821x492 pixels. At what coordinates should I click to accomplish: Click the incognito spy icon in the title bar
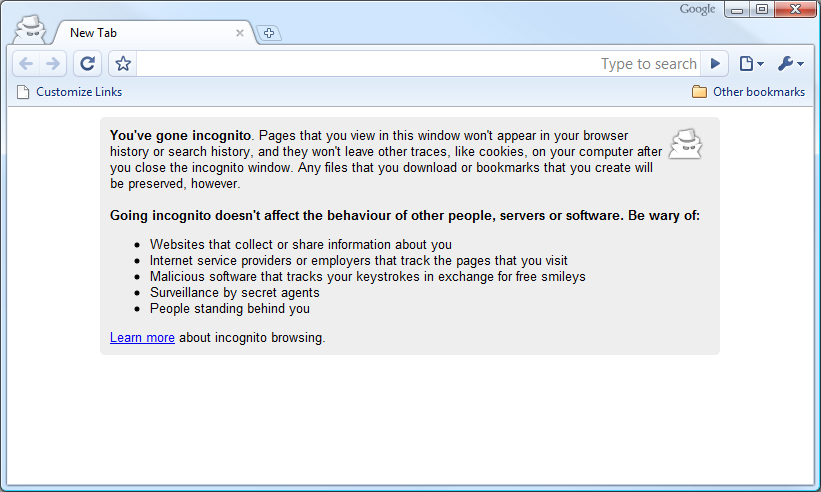pyautogui.click(x=31, y=29)
